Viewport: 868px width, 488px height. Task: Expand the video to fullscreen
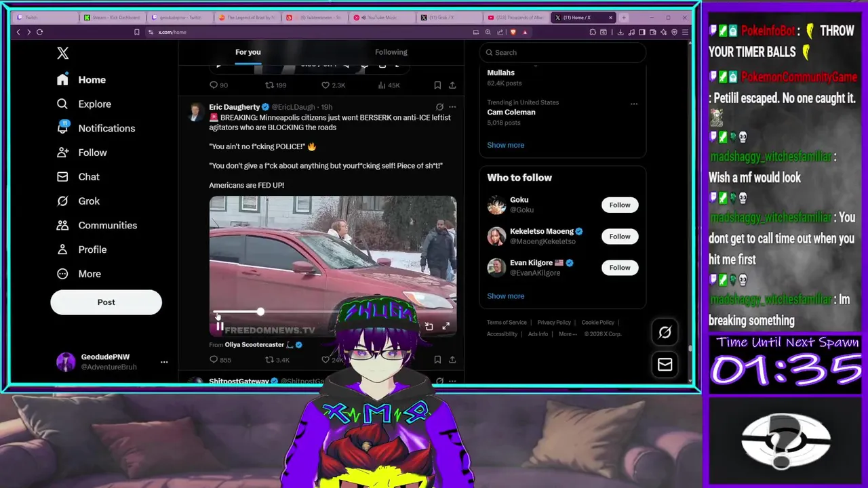point(446,327)
